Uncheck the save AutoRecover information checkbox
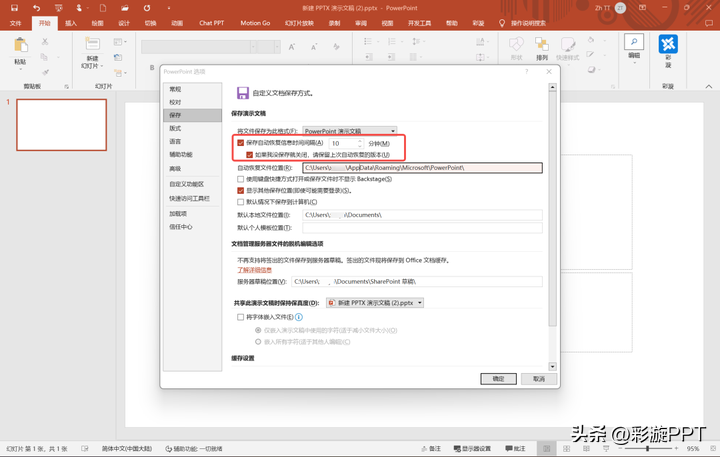This screenshot has height=457, width=720. click(x=240, y=143)
